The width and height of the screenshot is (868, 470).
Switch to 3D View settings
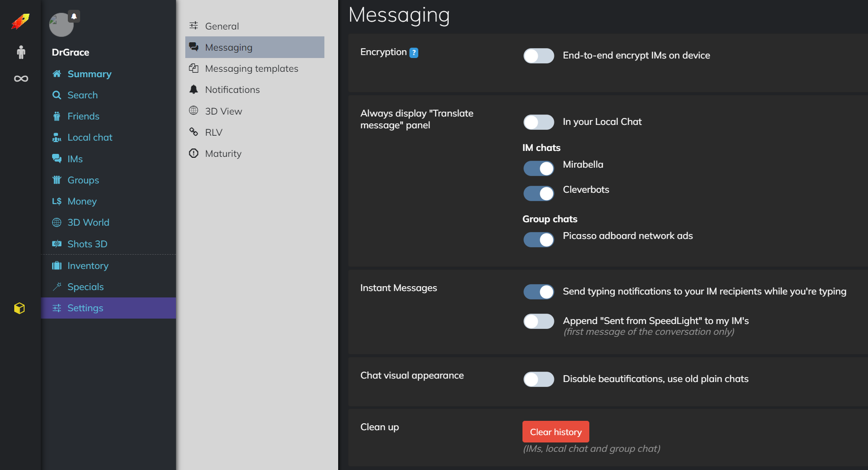255,111
